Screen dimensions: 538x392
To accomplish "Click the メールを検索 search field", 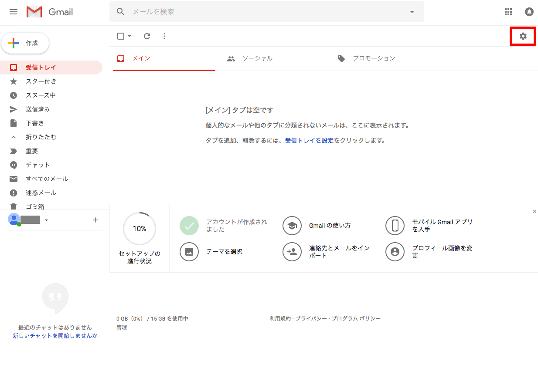I will tap(266, 12).
